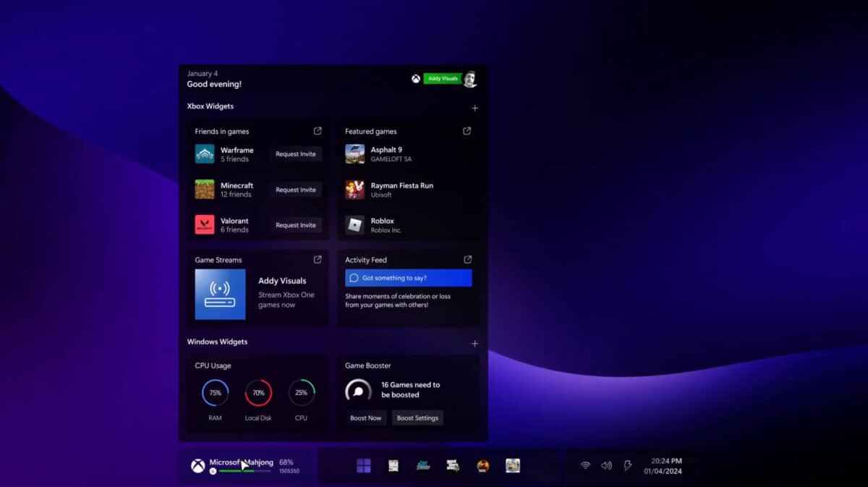Open Friends in games external link icon

coord(317,131)
